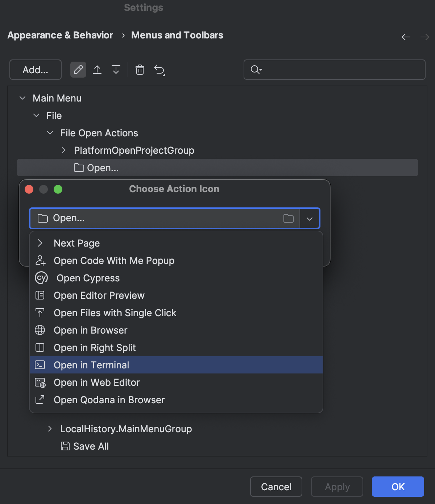The width and height of the screenshot is (435, 504).
Task: Collapse the Main Menu tree node
Action: (x=22, y=98)
